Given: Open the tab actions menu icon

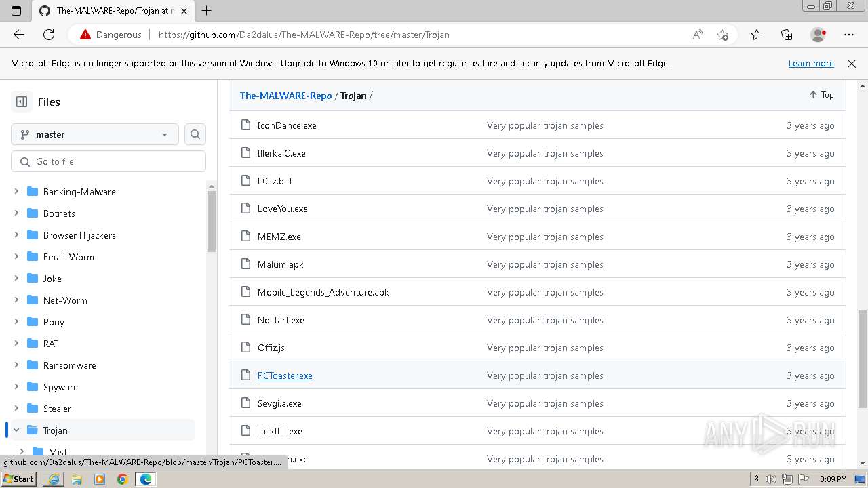Looking at the screenshot, I should (x=16, y=10).
